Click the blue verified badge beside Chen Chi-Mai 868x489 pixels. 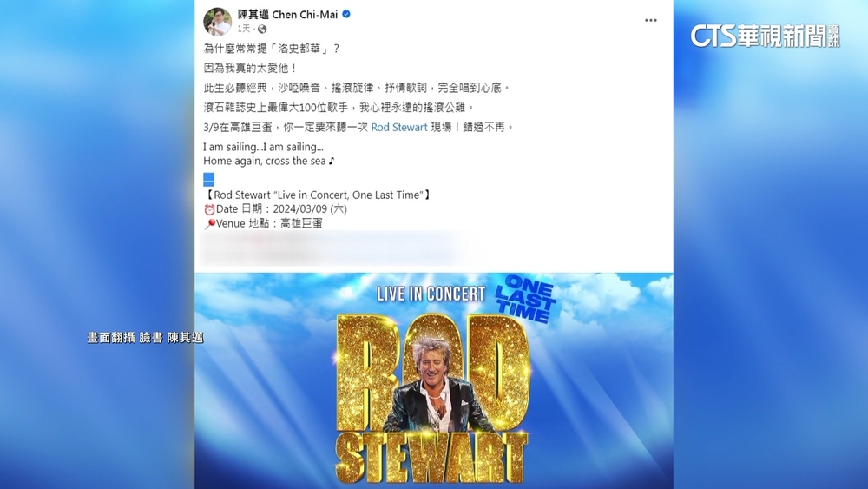[x=346, y=15]
